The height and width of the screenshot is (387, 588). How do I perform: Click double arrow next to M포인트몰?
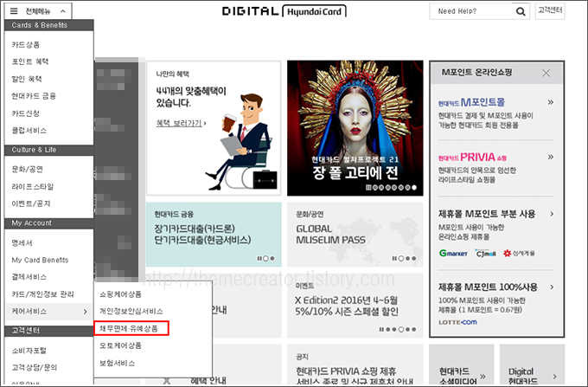[551, 102]
